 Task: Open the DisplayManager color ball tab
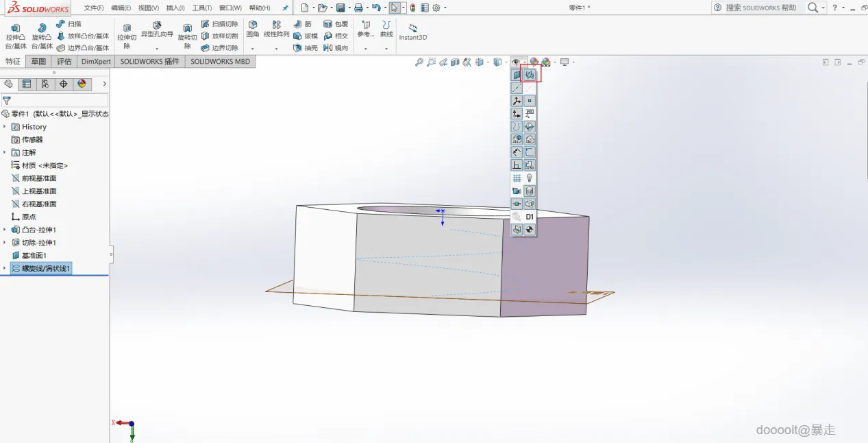coord(82,84)
